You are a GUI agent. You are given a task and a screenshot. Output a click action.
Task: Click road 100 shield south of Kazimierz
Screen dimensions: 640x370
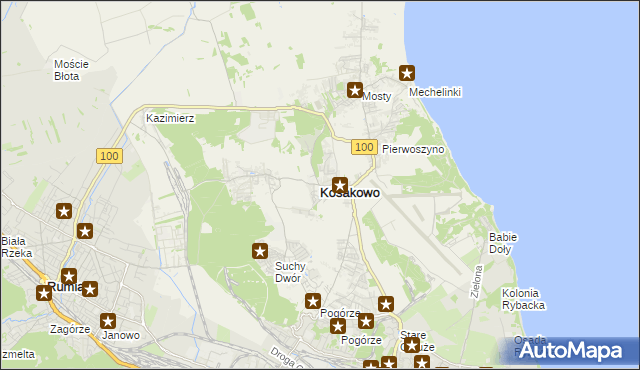pos(109,156)
